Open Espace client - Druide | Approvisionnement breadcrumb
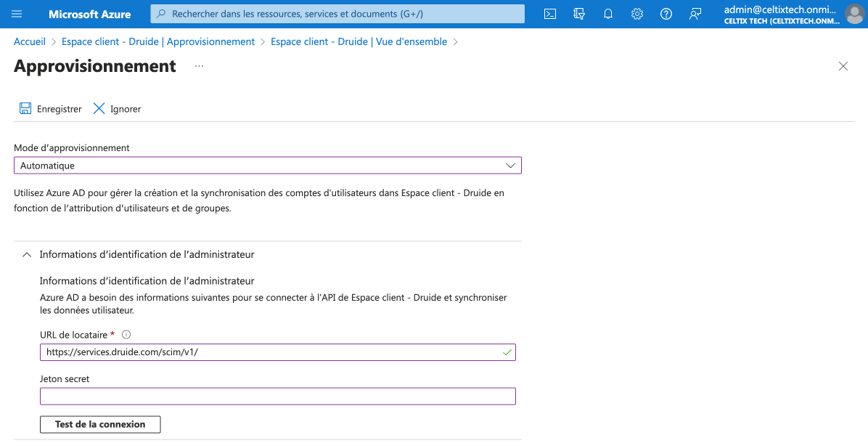Screen dimensions: 868x446 pyautogui.click(x=158, y=41)
